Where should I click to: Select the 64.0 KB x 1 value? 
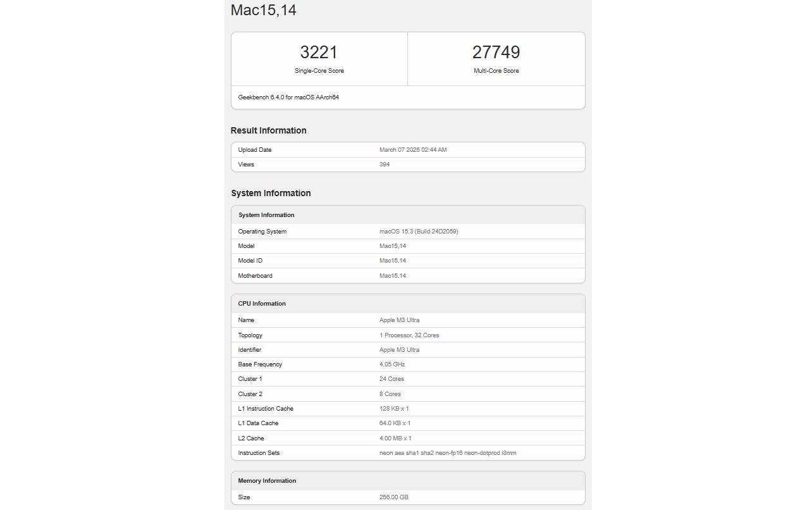(395, 423)
